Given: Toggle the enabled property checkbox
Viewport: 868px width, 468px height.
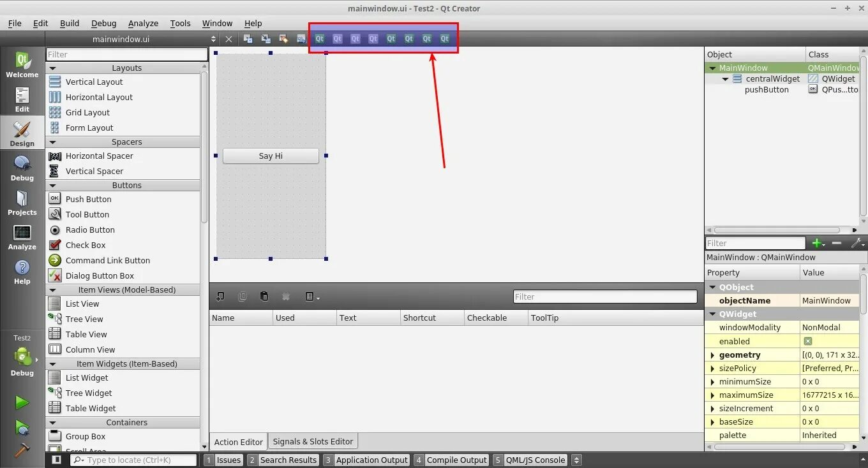Looking at the screenshot, I should 807,342.
